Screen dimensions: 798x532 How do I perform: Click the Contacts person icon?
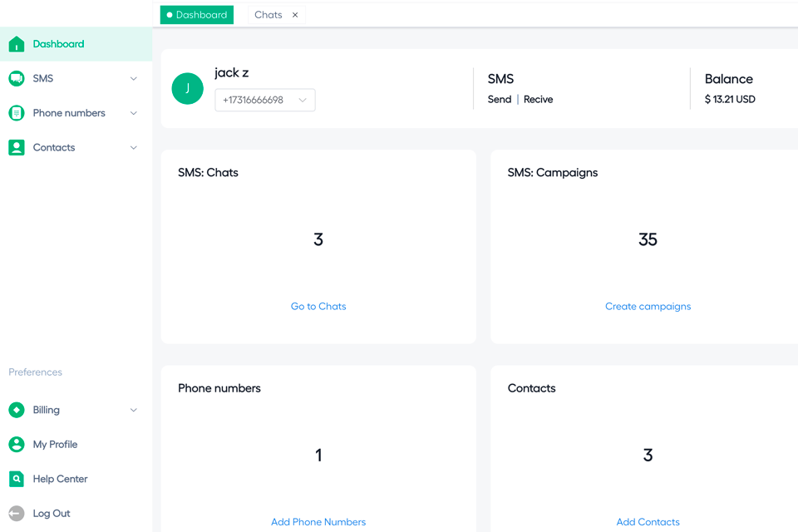(17, 148)
